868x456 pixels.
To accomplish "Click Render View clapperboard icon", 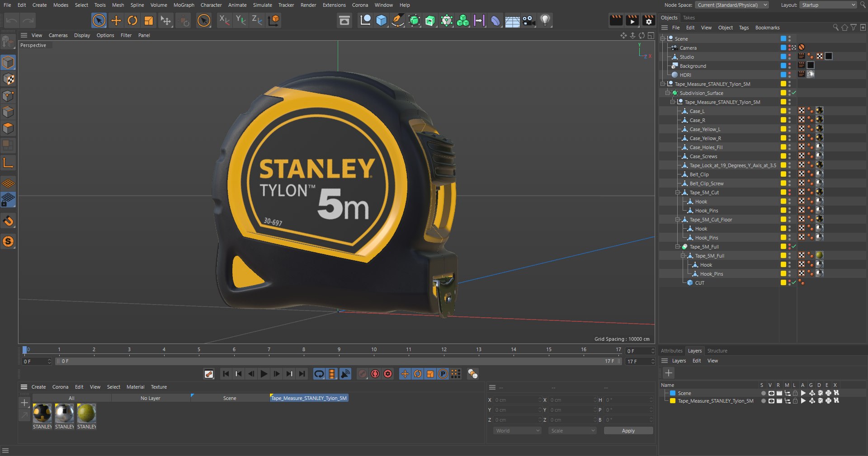I will point(616,20).
